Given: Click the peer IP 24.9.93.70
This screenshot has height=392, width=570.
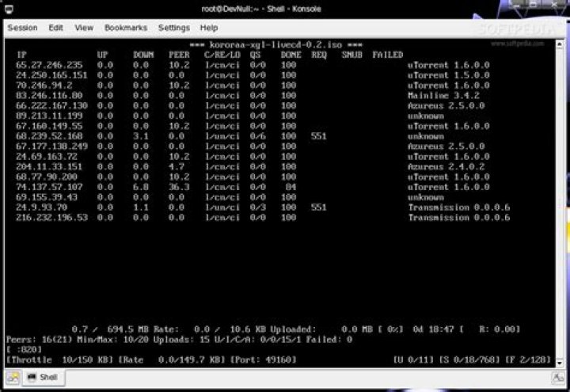Looking at the screenshot, I should (42, 207).
